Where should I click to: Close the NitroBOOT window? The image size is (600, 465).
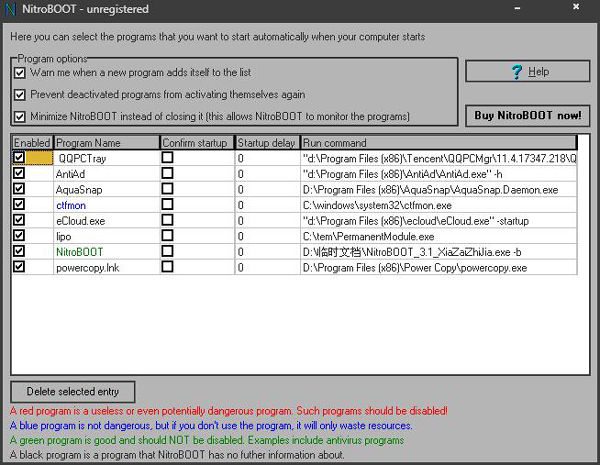(x=576, y=7)
